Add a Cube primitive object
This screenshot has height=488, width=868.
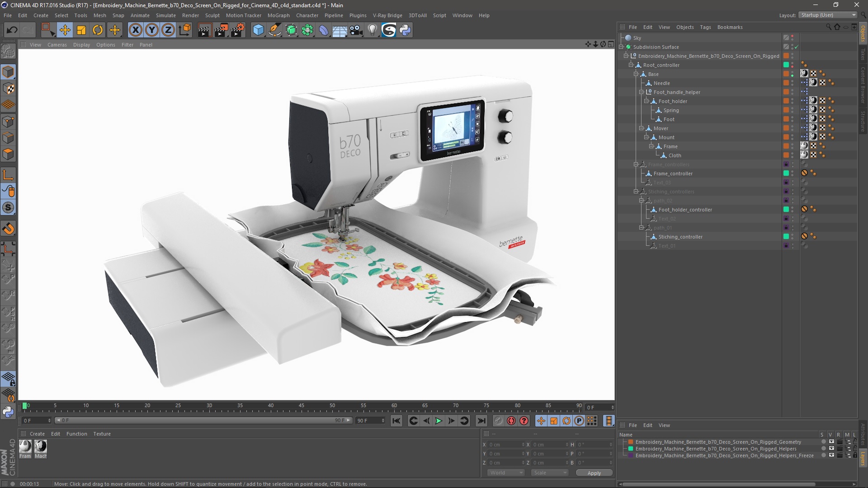[258, 30]
